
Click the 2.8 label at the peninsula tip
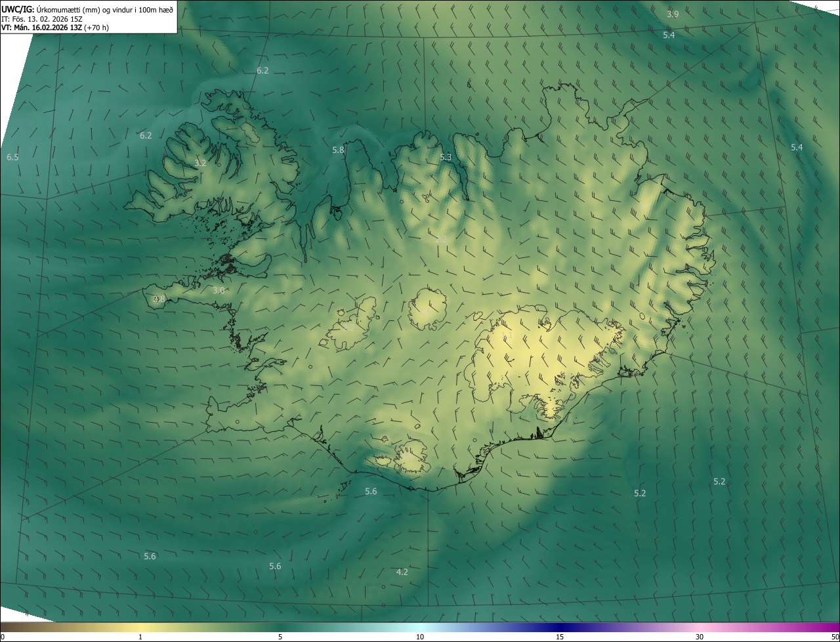point(159,299)
